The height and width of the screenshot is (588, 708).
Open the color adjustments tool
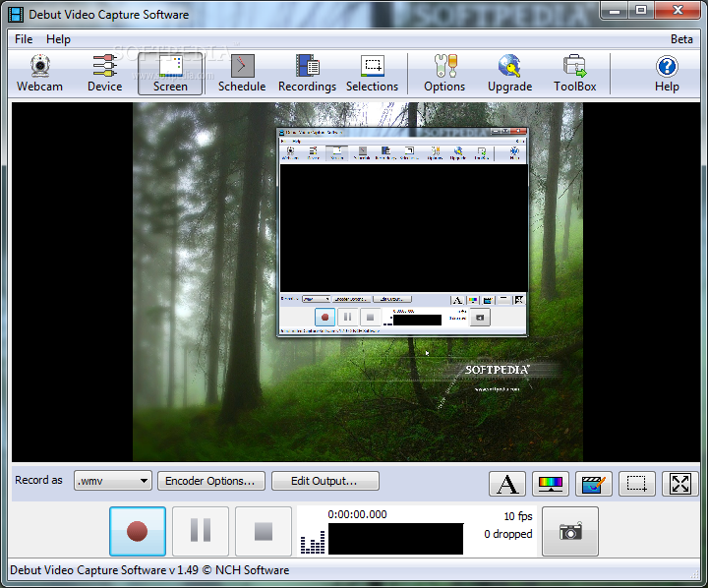551,484
